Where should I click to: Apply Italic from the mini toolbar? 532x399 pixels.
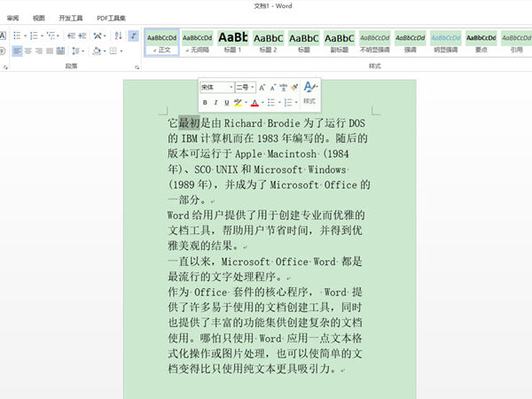215,103
